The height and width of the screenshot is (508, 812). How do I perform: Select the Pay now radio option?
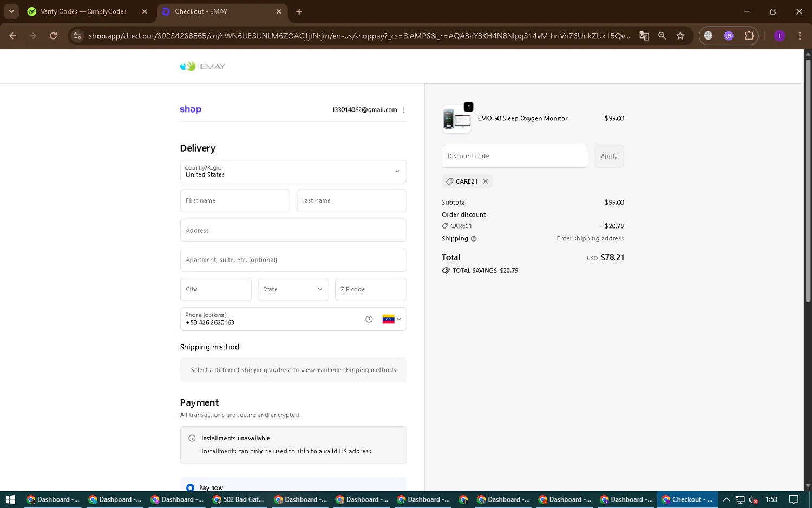[190, 488]
